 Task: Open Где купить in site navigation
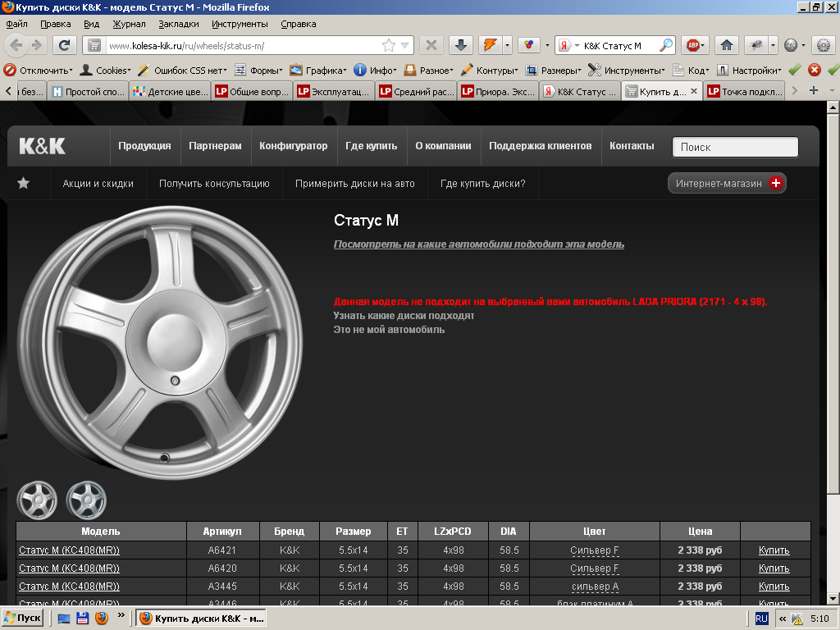pos(372,146)
